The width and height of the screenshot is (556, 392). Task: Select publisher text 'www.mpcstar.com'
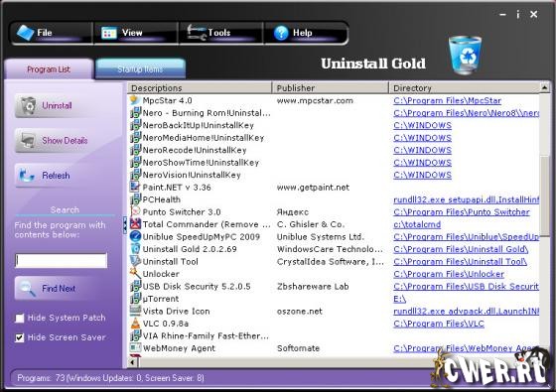tap(315, 100)
